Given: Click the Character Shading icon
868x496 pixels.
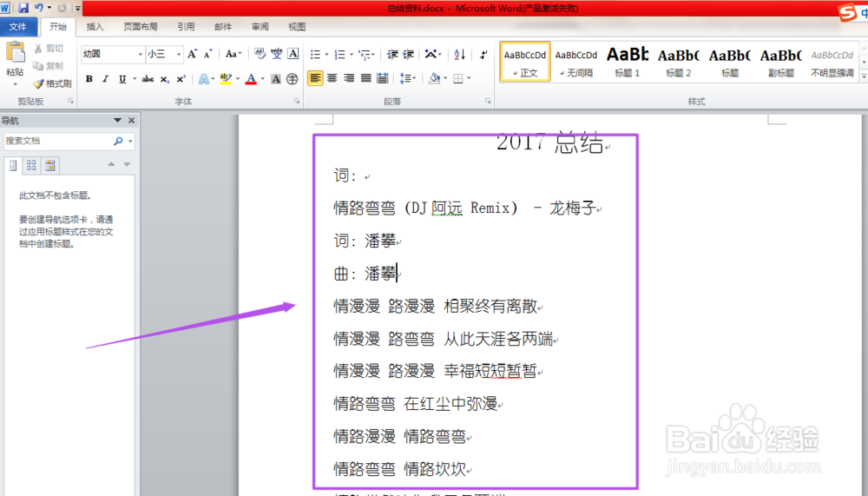Looking at the screenshot, I should (x=276, y=79).
